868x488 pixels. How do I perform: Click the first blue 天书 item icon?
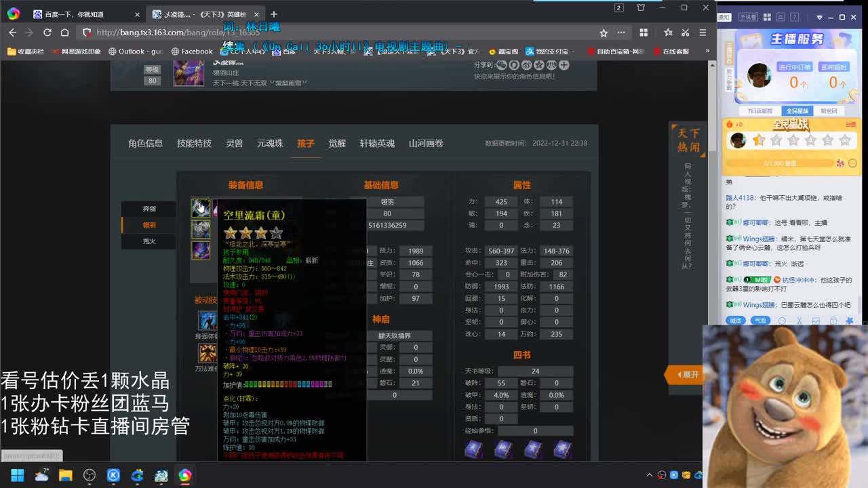pos(473,449)
